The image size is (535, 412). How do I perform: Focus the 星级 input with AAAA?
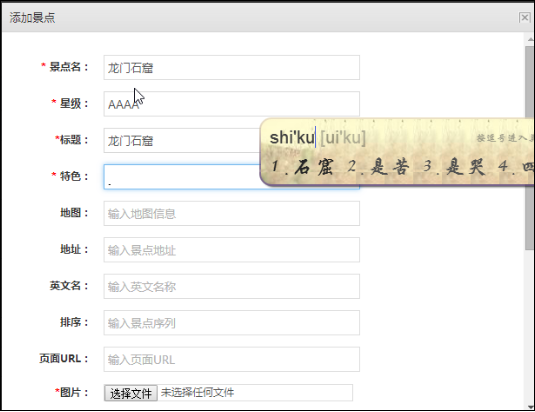(232, 104)
